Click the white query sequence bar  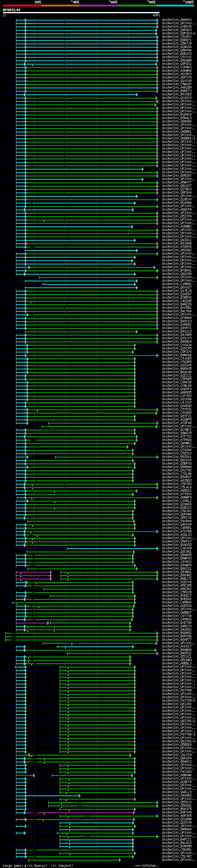[x=81, y=12]
